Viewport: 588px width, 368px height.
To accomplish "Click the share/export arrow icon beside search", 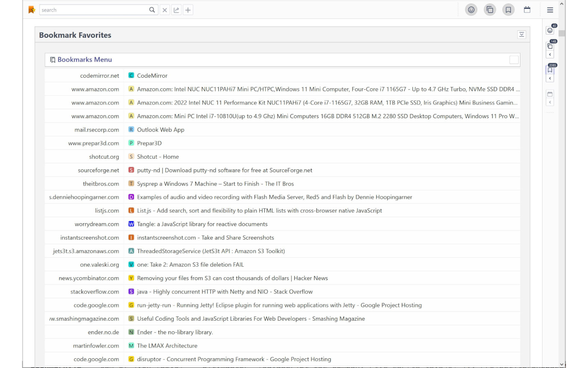I will tap(176, 10).
